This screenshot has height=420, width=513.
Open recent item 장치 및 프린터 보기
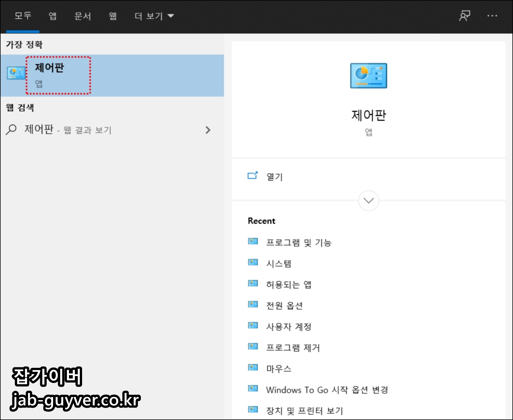coord(304,411)
